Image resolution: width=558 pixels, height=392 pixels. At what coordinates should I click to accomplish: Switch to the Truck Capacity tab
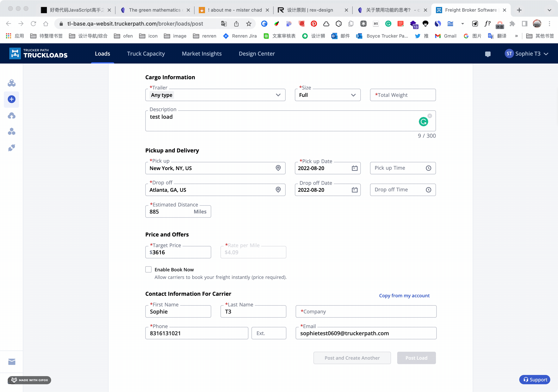pyautogui.click(x=146, y=54)
